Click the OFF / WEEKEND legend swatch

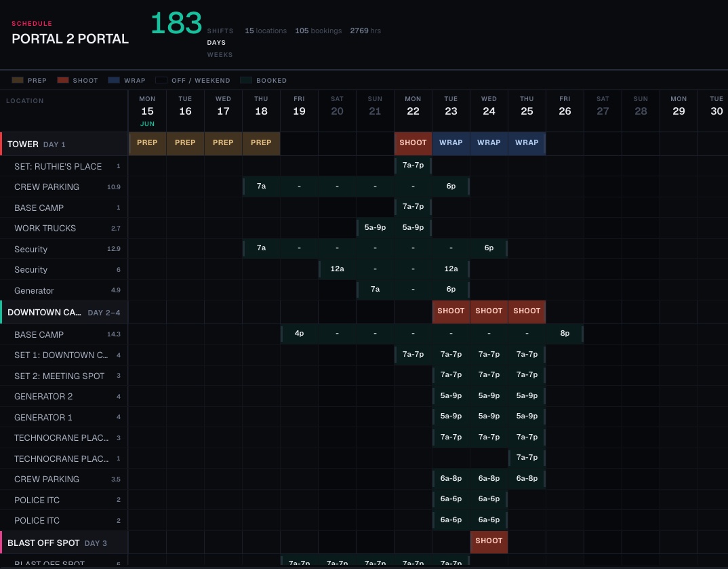point(161,80)
